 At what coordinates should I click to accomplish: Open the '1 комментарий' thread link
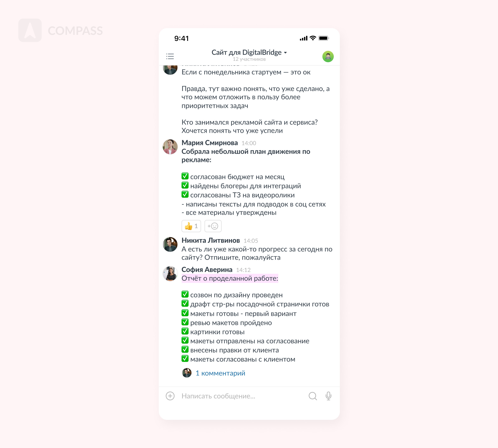[x=220, y=373]
